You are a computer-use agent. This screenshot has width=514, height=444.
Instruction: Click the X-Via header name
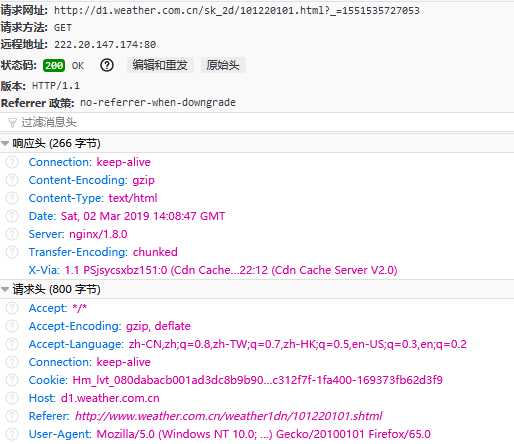[44, 270]
